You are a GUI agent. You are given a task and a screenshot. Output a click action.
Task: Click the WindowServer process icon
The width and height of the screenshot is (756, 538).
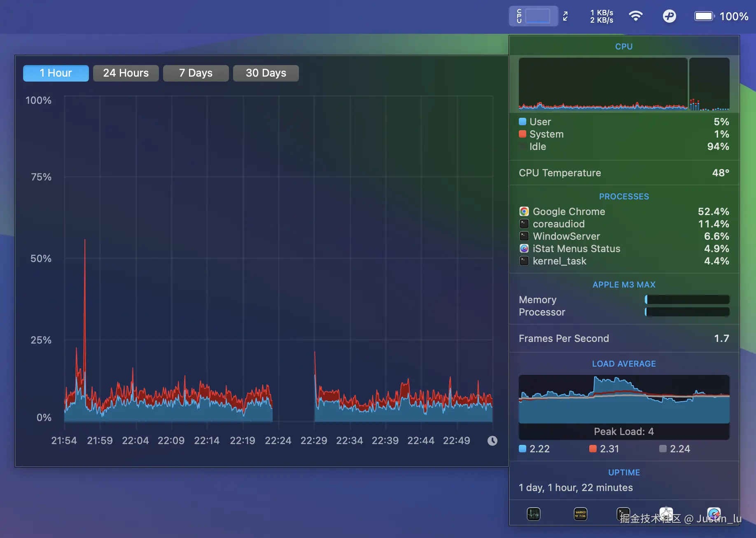click(524, 236)
